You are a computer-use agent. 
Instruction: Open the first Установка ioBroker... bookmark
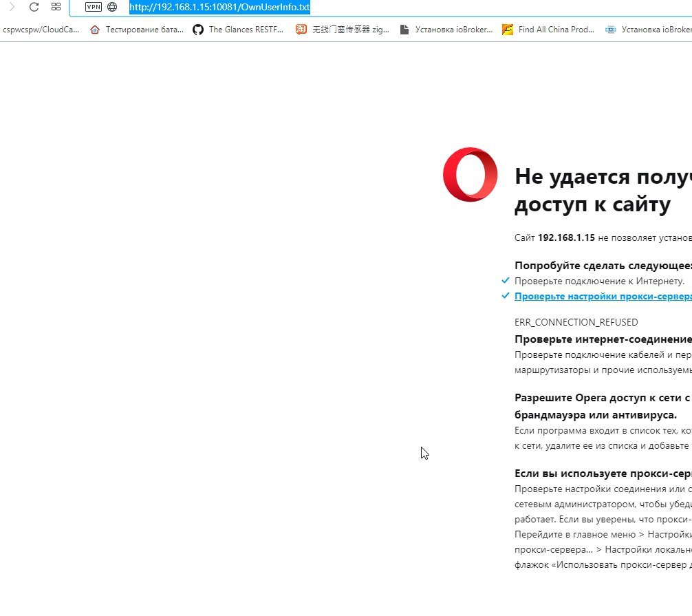point(454,30)
